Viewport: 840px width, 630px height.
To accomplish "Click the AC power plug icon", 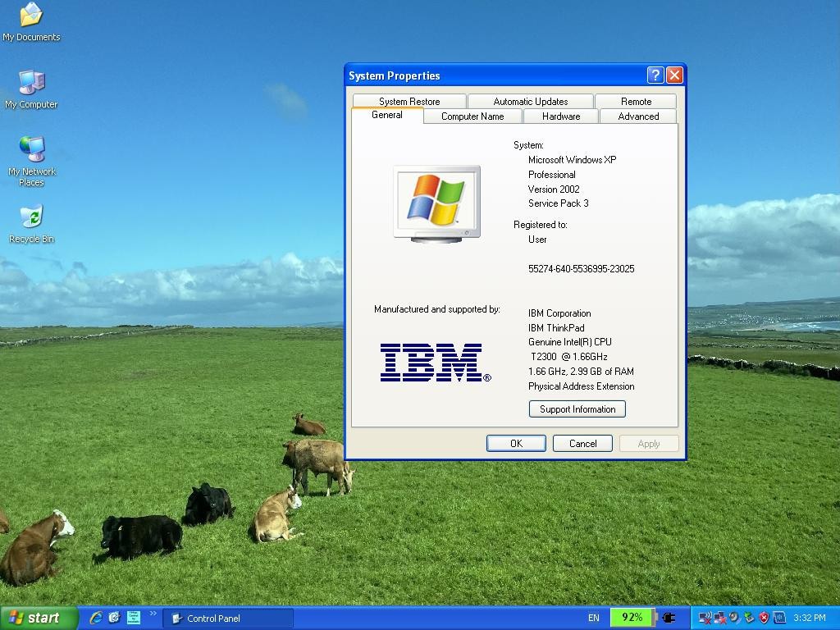I will tap(669, 618).
